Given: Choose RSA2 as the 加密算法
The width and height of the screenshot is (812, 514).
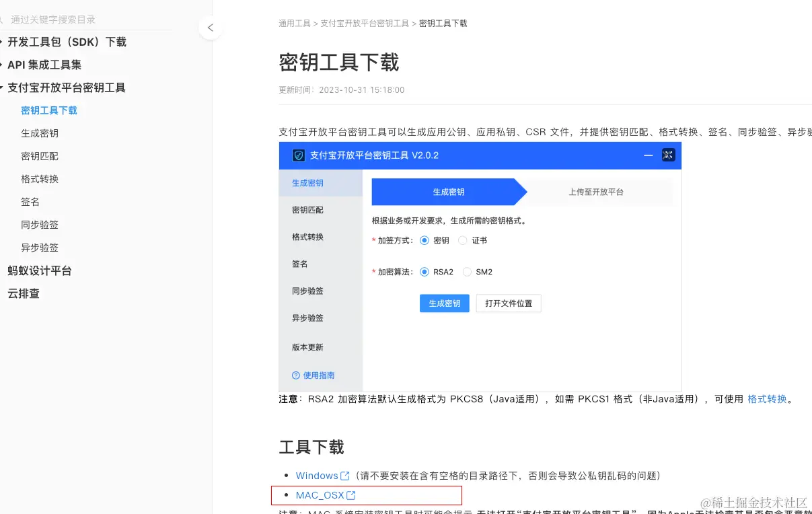Looking at the screenshot, I should (x=424, y=272).
